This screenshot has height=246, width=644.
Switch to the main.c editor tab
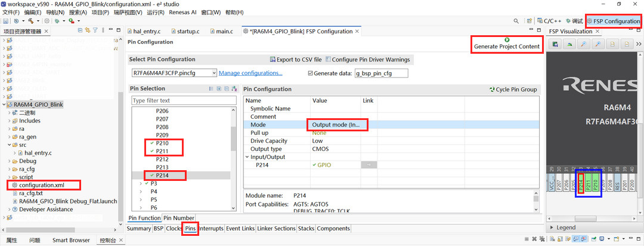tap(221, 31)
